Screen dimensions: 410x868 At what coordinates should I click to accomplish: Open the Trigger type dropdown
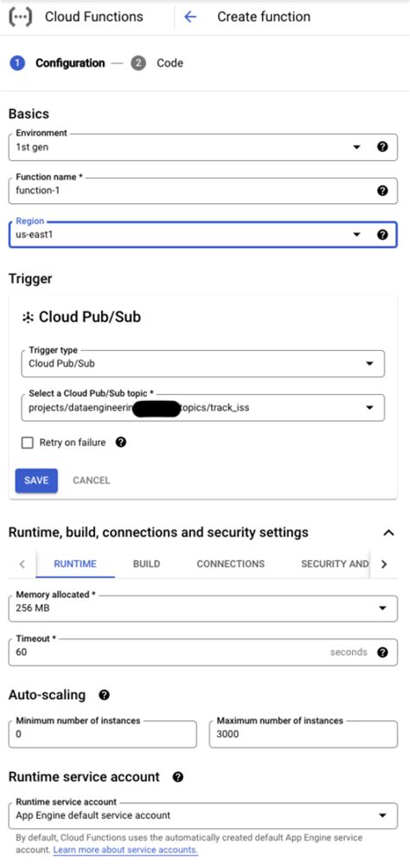(x=202, y=364)
